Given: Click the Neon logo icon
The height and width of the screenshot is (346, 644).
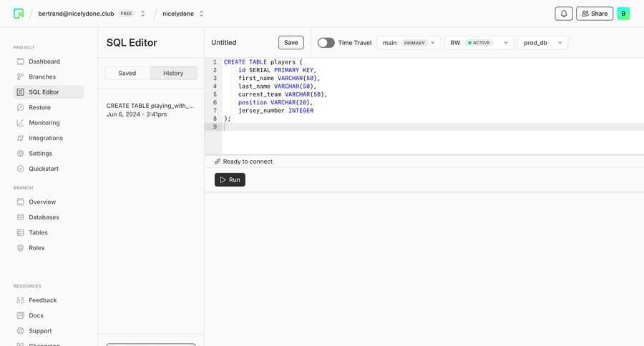Looking at the screenshot, I should click(19, 14).
